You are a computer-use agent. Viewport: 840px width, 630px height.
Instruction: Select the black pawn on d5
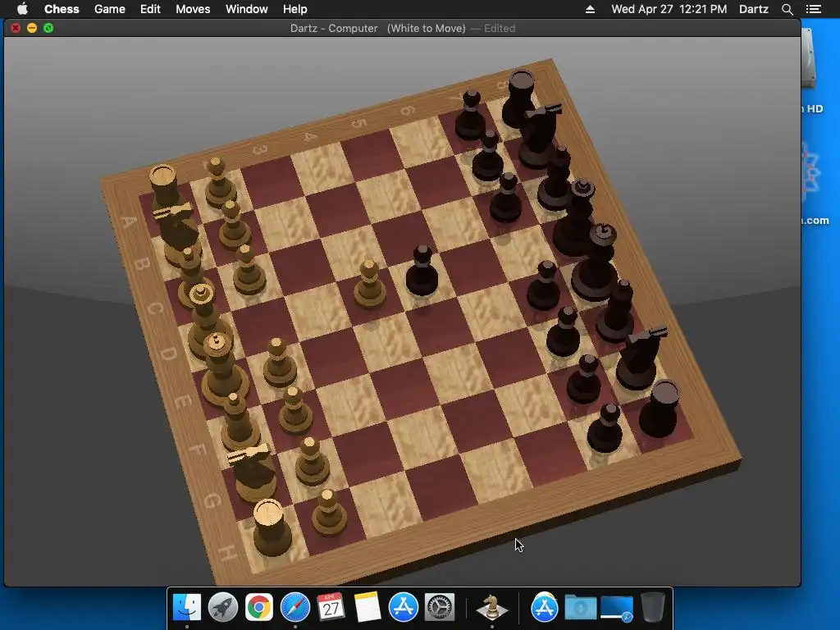tap(422, 272)
